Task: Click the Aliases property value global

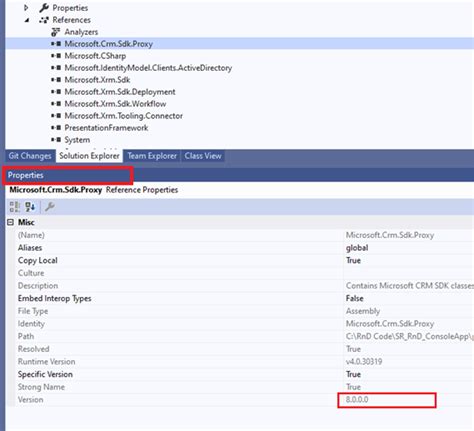Action: 357,248
